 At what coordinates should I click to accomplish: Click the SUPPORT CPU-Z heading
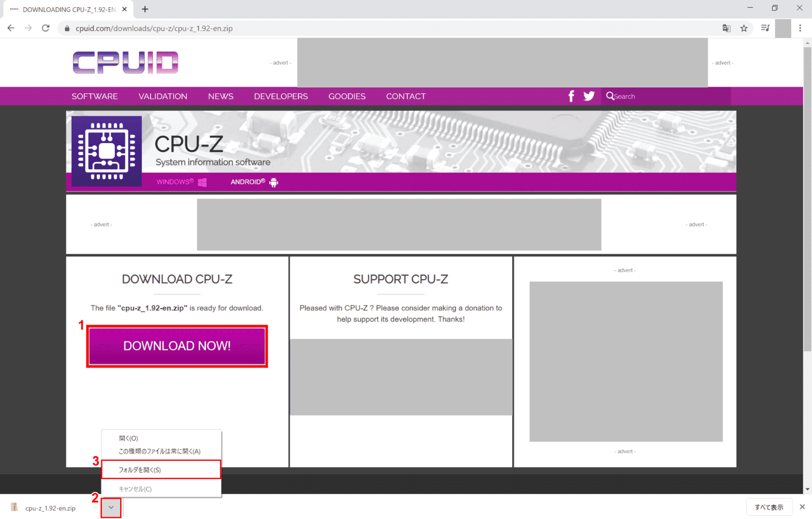coord(401,279)
